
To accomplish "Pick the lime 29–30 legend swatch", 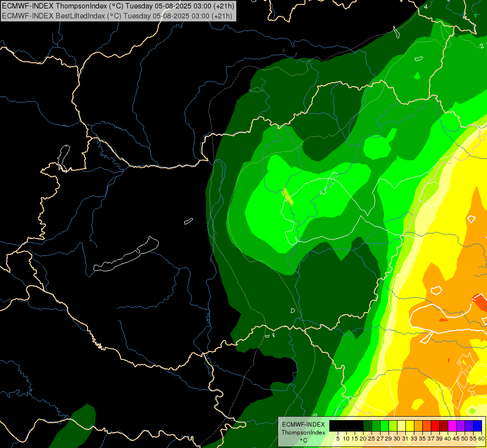I will click(393, 426).
